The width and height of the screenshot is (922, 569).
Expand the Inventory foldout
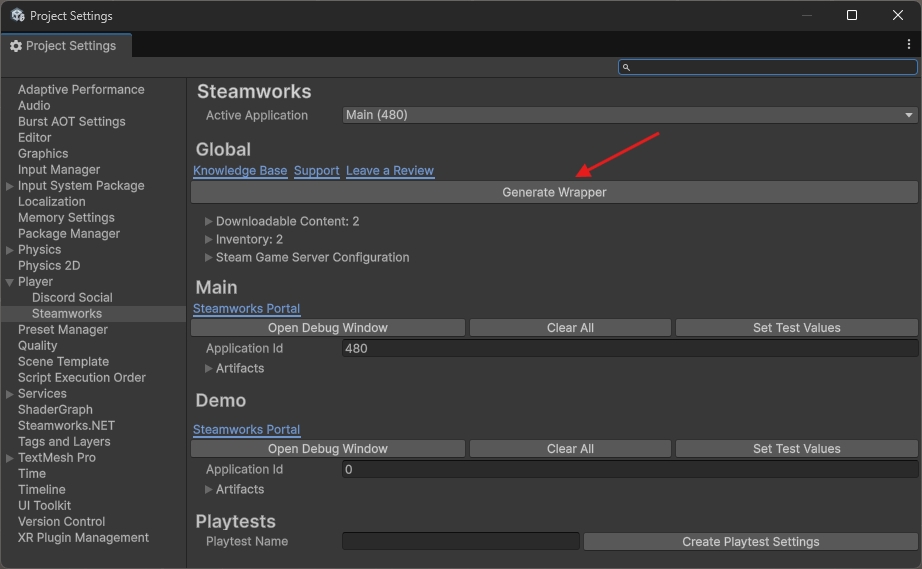pos(208,240)
